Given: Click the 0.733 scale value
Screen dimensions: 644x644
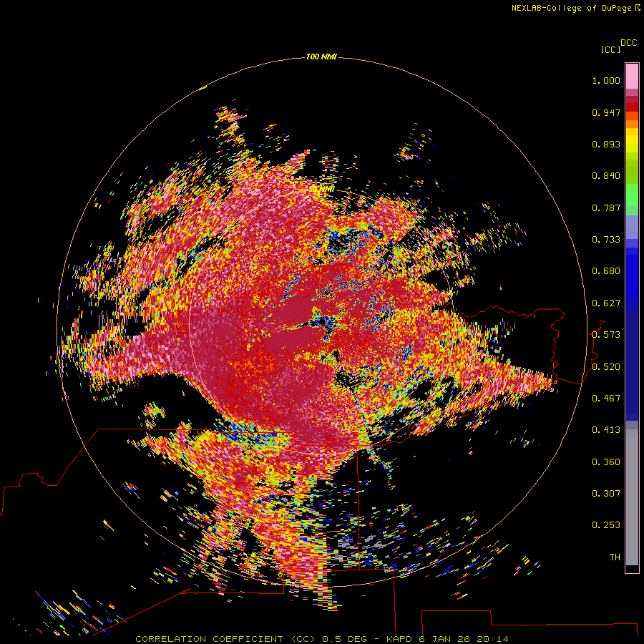Looking at the screenshot, I should (x=606, y=240).
